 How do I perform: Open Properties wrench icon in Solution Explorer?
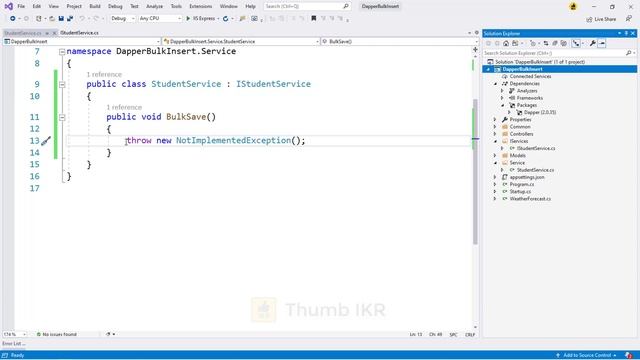593,43
